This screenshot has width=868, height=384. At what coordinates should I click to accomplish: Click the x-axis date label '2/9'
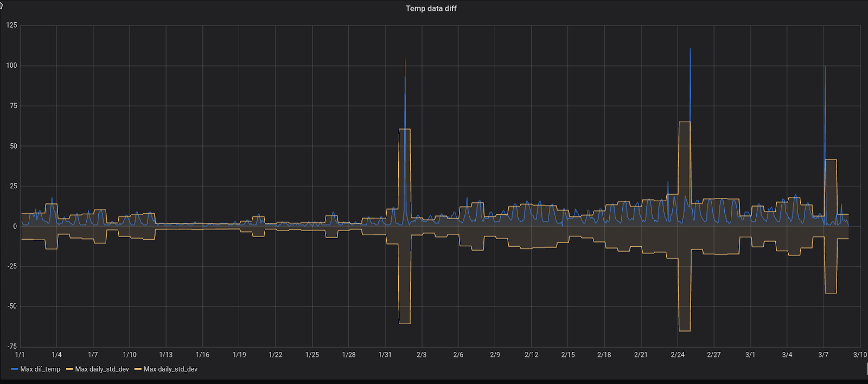[x=495, y=355]
